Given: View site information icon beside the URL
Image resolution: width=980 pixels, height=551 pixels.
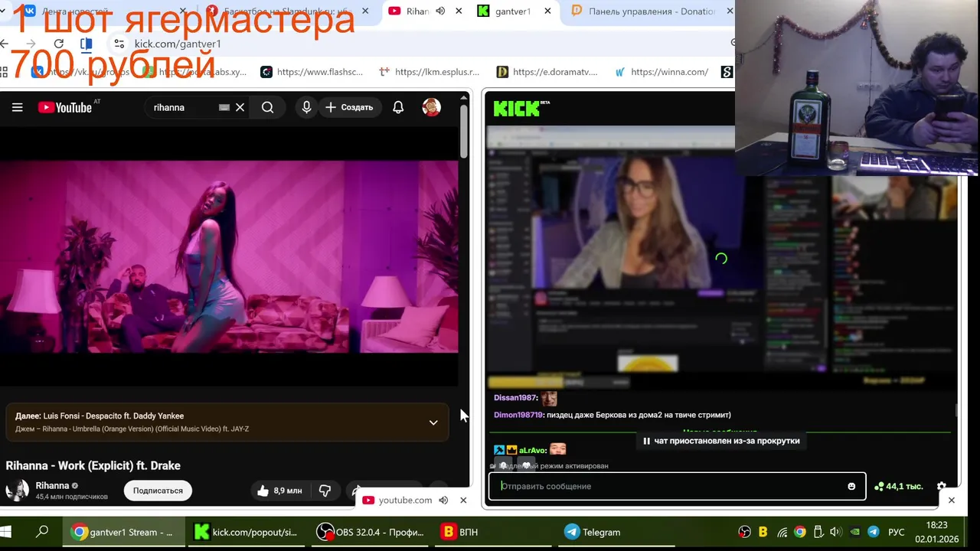Looking at the screenshot, I should pos(119,44).
